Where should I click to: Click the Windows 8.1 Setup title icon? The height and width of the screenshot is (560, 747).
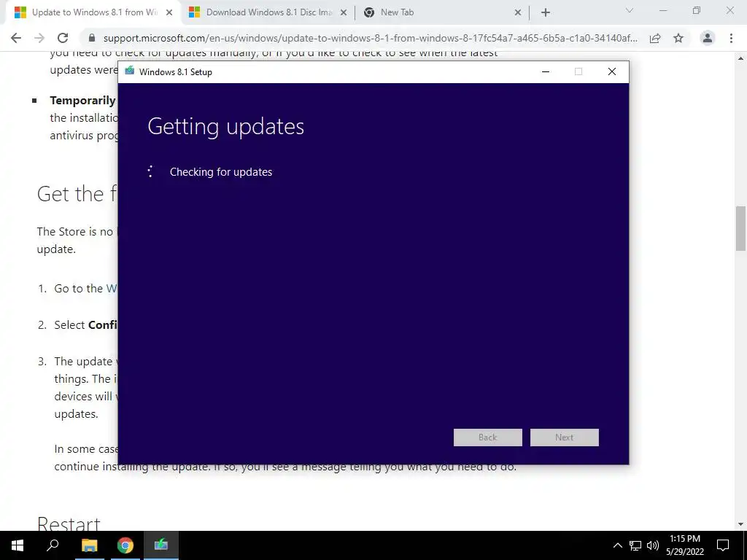[x=129, y=71]
